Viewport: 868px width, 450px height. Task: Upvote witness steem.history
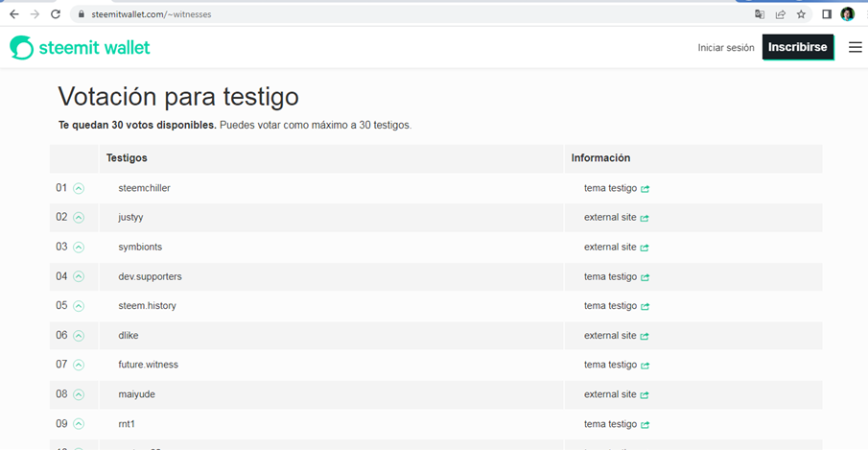tap(79, 306)
